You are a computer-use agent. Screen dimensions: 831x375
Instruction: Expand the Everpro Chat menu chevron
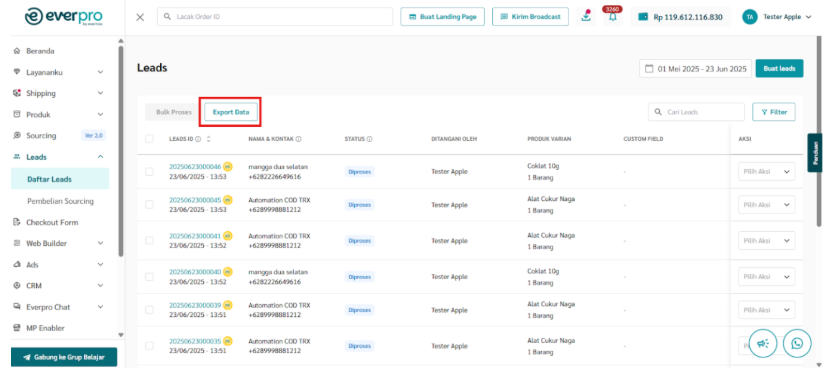pos(100,307)
